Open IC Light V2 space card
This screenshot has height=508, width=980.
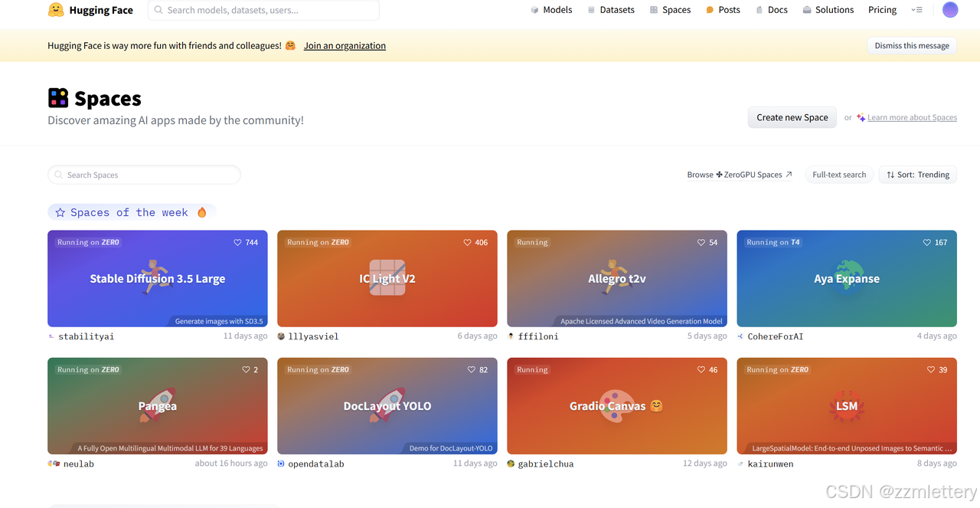(387, 279)
